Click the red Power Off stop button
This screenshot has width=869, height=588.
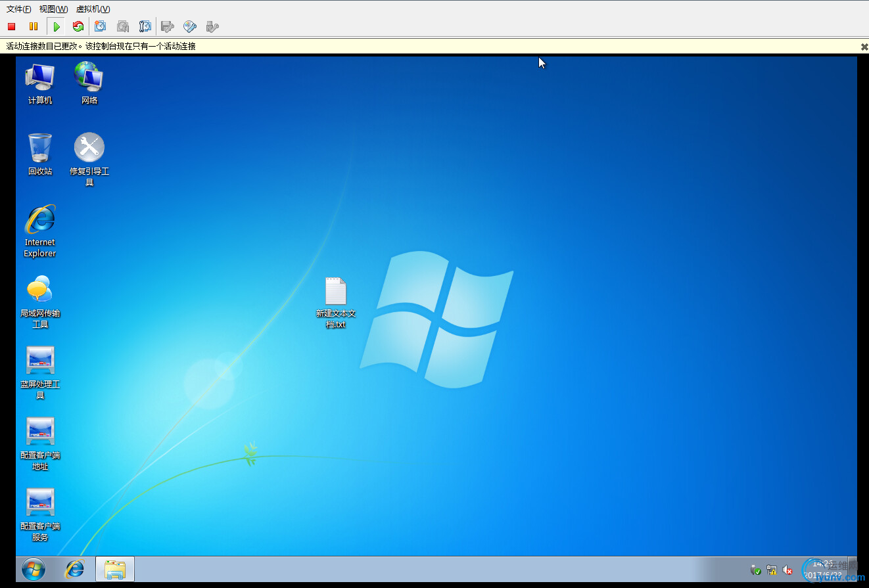click(11, 26)
